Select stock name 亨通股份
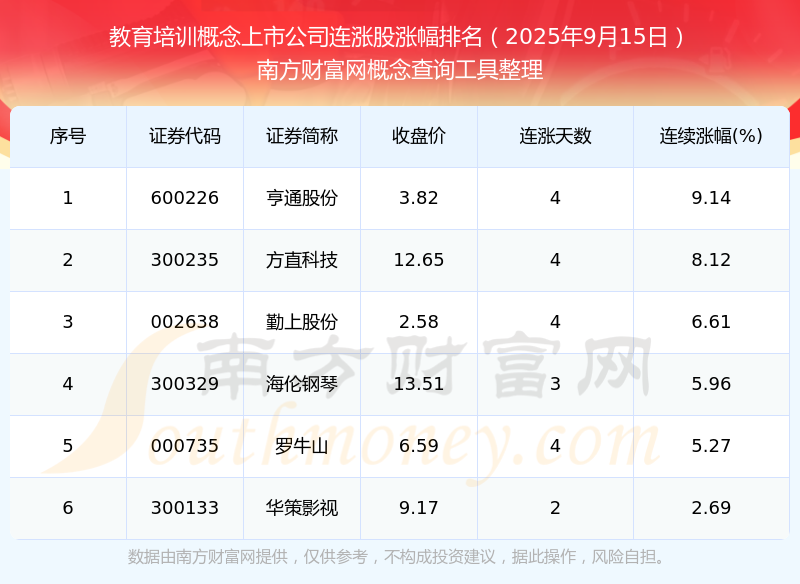 (x=302, y=198)
